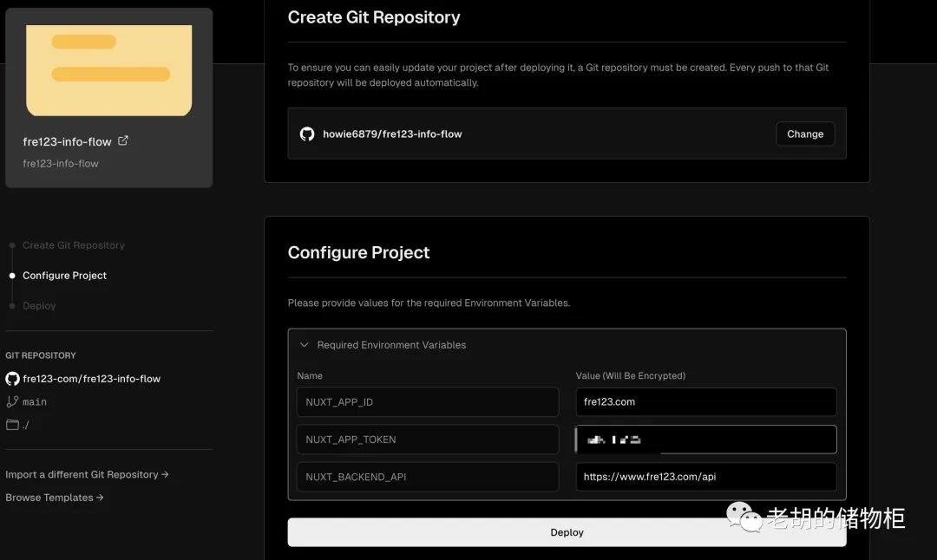Click the branch icon next to main
This screenshot has width=937, height=560.
pyautogui.click(x=12, y=401)
